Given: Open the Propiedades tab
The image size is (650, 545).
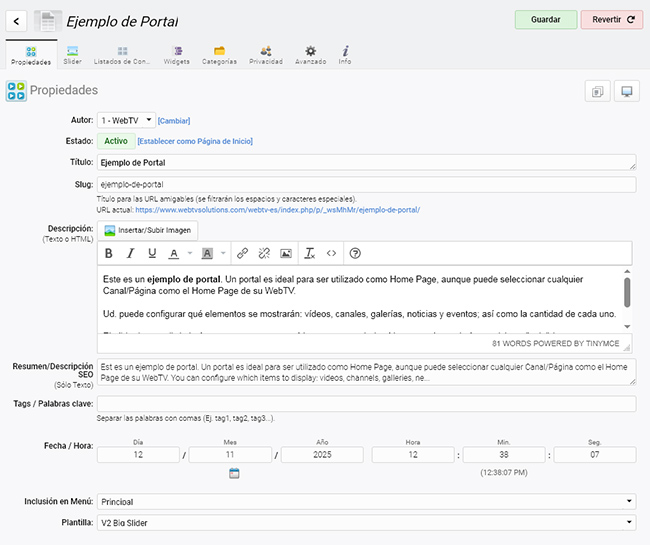Looking at the screenshot, I should coord(31,55).
